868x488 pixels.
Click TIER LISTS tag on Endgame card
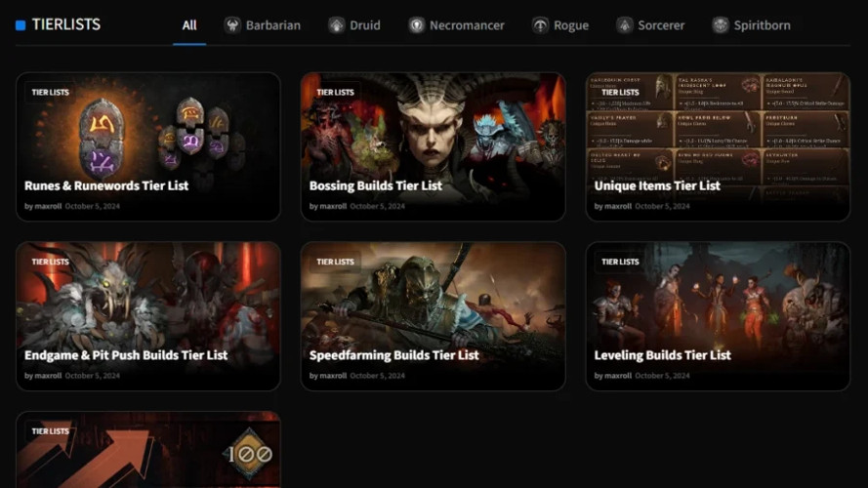51,262
